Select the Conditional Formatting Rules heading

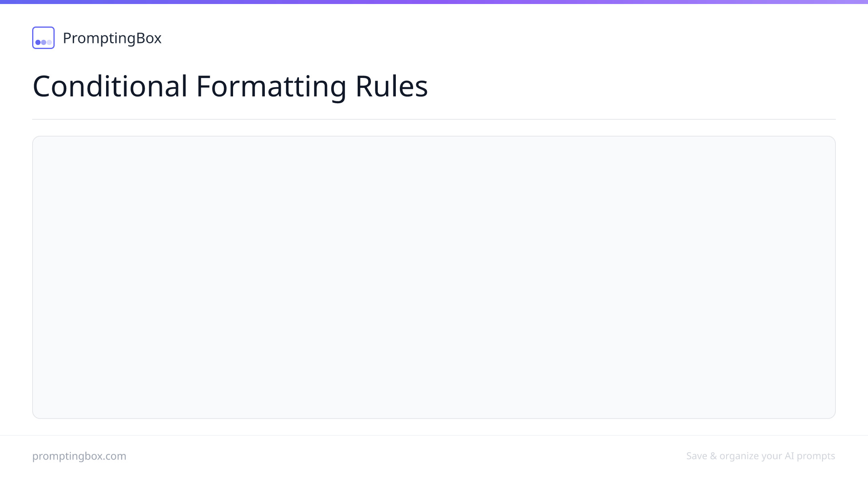click(x=230, y=86)
